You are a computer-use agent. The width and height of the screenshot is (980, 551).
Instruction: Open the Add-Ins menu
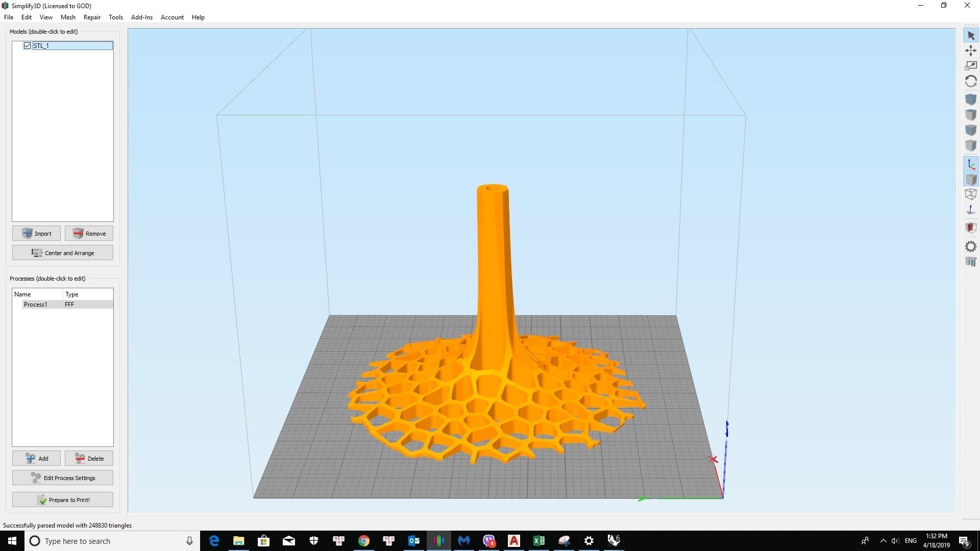(142, 17)
